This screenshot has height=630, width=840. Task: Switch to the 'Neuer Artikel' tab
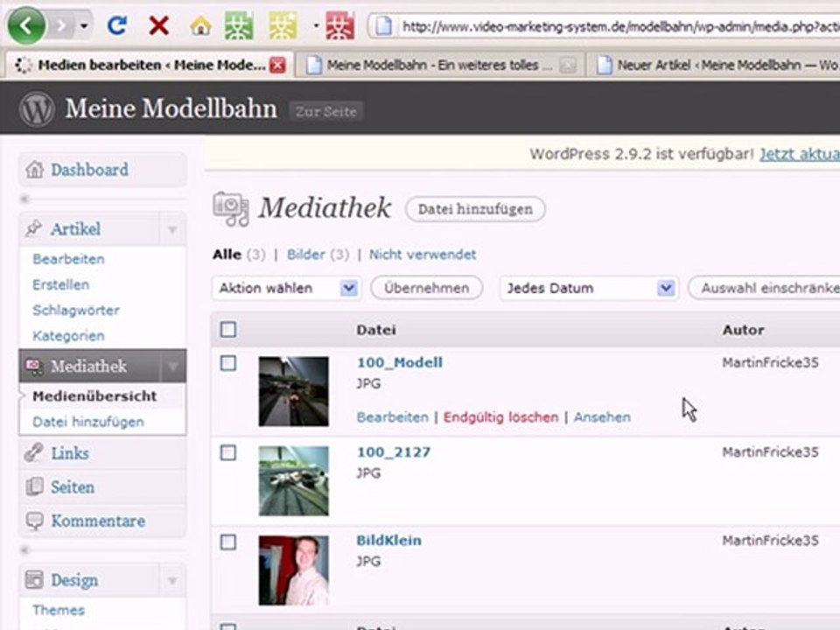(715, 66)
